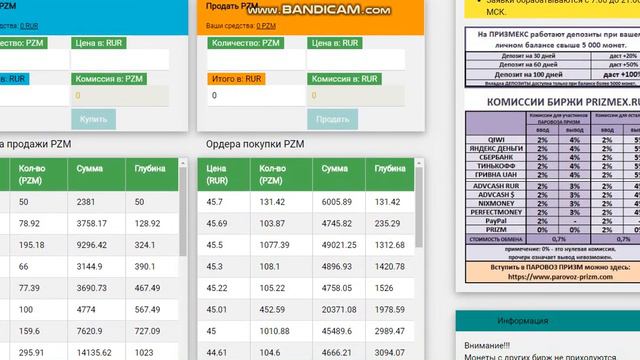Screen dimensions: 640x360
Task: Click the PERFECTMONEY row in commissions table
Action: coord(553,212)
